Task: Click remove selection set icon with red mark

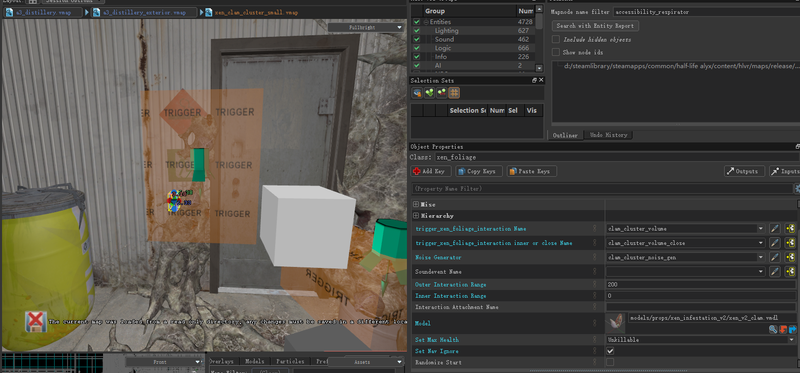Action: point(442,93)
